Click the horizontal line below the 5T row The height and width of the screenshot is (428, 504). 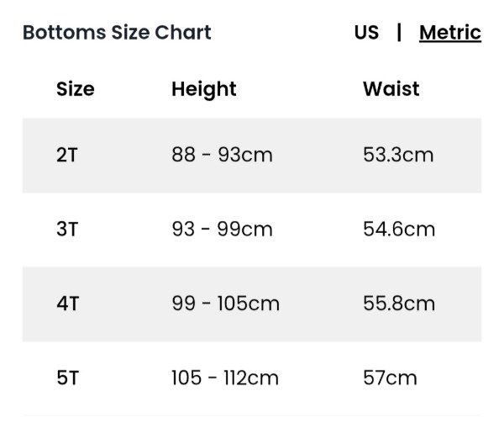point(252,415)
